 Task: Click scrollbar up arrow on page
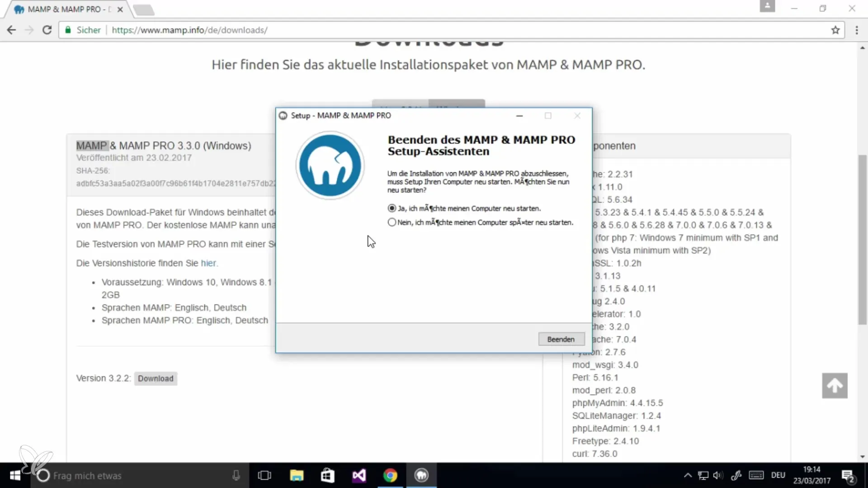coord(863,47)
